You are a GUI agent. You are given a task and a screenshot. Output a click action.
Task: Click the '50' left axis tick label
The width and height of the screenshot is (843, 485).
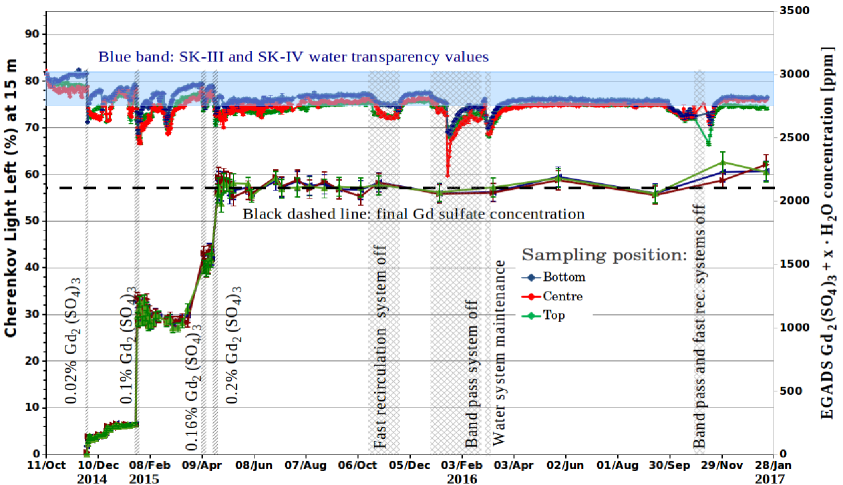coord(33,221)
